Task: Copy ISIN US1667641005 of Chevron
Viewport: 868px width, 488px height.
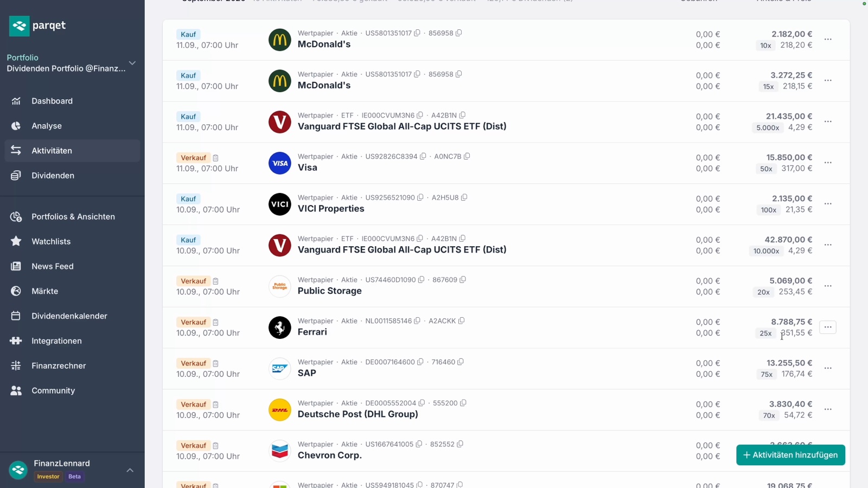Action: point(419,444)
